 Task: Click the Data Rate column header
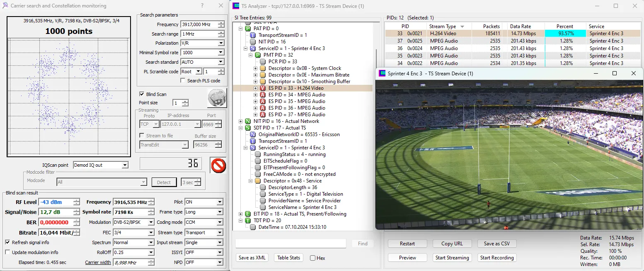pos(520,26)
